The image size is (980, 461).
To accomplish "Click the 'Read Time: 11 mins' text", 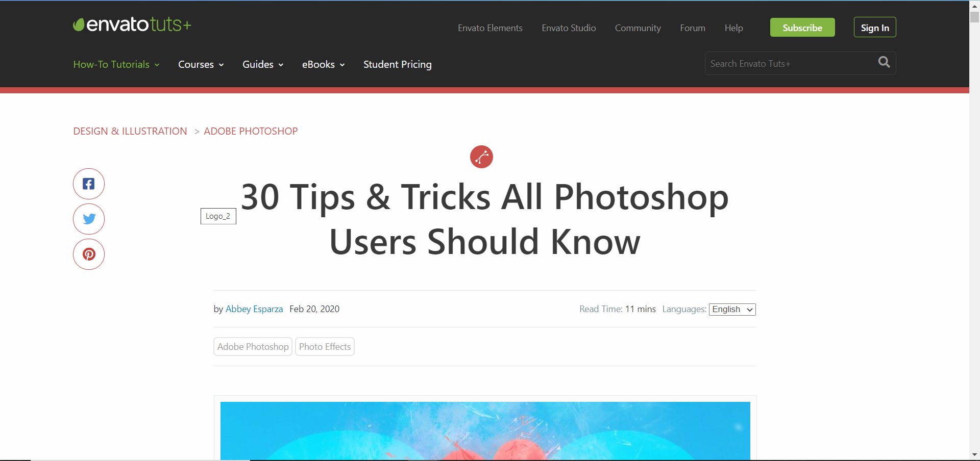I will coord(618,309).
